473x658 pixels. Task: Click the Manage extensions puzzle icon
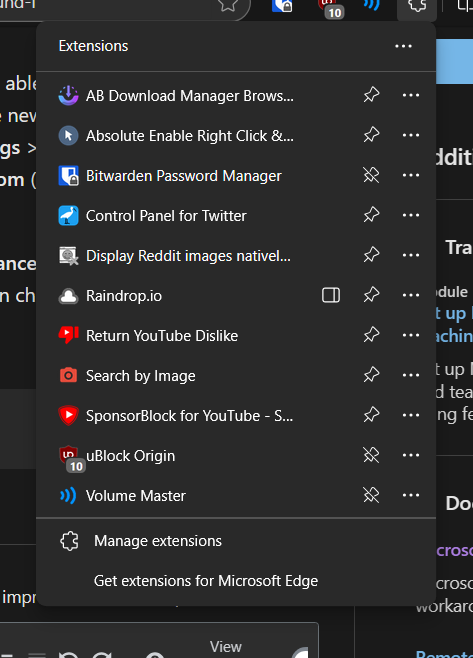click(69, 541)
